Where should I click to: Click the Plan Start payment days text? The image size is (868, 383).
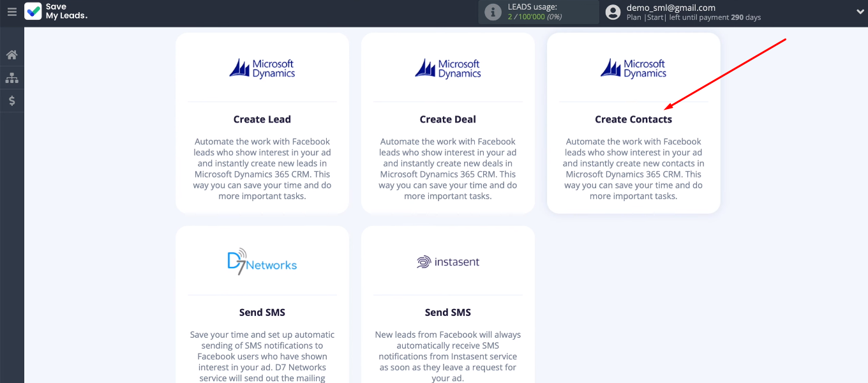pyautogui.click(x=694, y=18)
